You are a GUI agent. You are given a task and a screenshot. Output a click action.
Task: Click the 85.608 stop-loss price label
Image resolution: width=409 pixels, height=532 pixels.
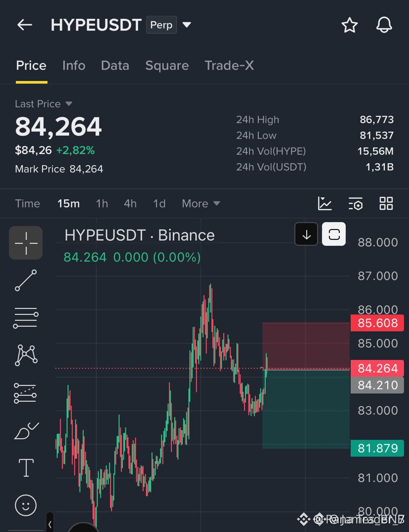point(377,323)
